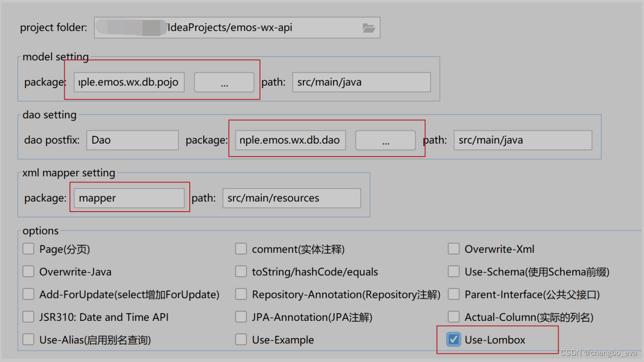644x362 pixels.
Task: Click the "options" group title
Action: pos(41,231)
